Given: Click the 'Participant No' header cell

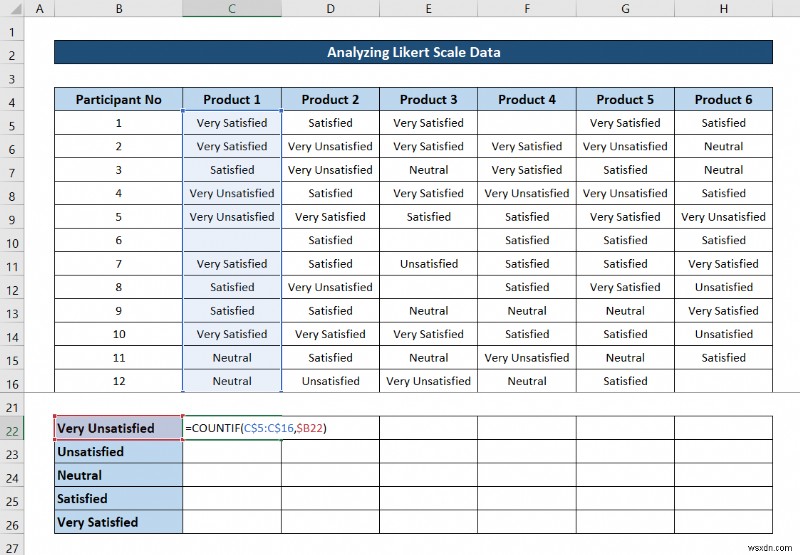Looking at the screenshot, I should coord(118,99).
